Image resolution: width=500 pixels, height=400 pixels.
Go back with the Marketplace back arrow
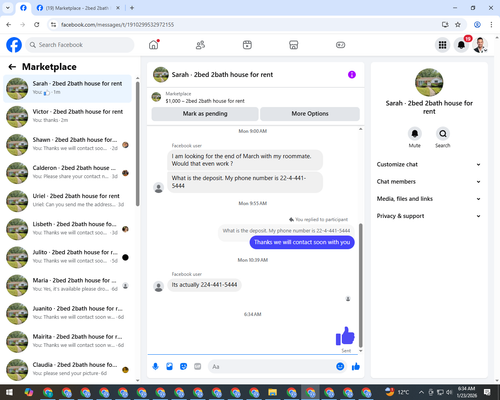click(12, 67)
